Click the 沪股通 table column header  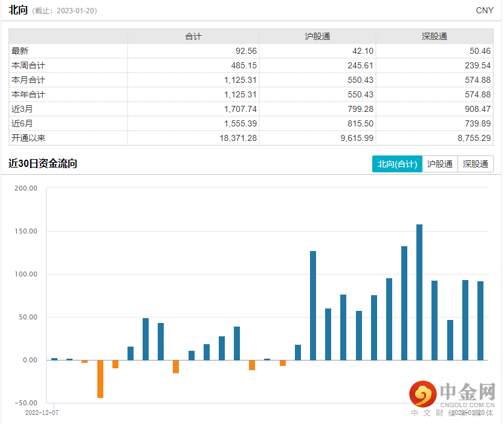coord(317,37)
